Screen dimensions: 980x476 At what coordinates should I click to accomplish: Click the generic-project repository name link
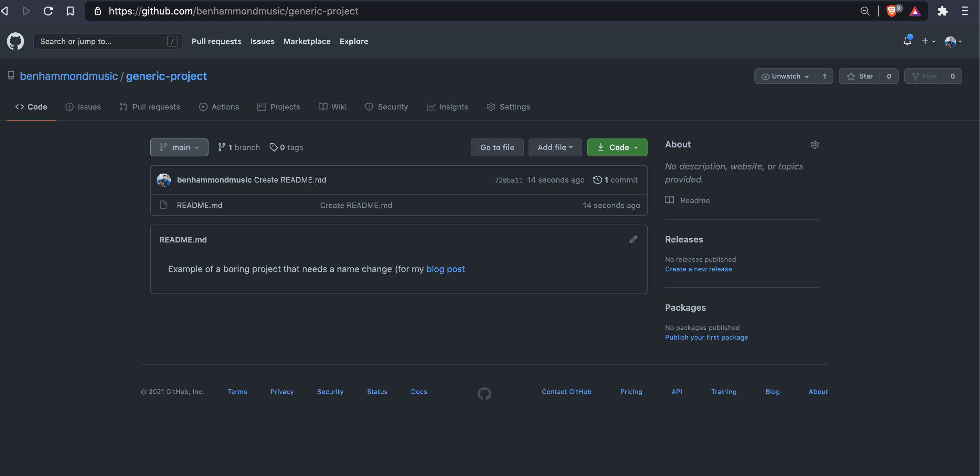pos(166,76)
